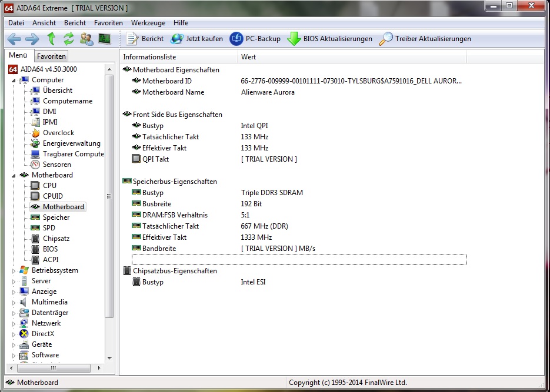Open the Bericht menu
550x392 pixels.
click(75, 23)
